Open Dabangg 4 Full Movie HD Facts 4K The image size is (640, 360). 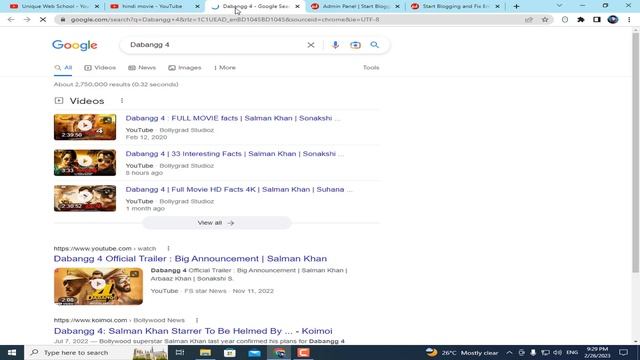(239, 189)
